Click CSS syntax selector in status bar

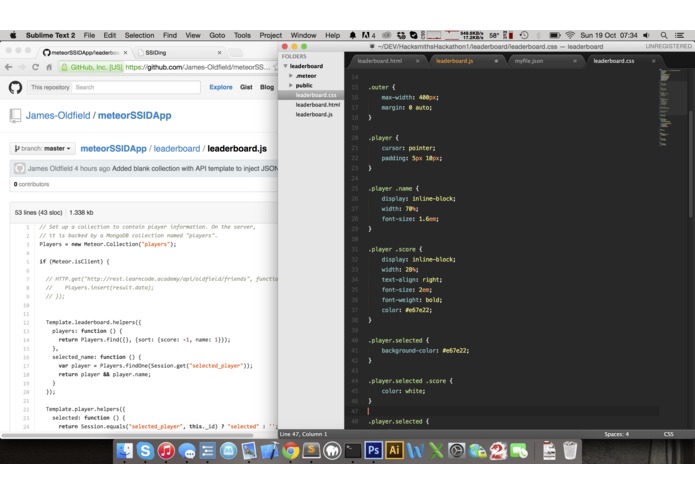click(x=668, y=434)
